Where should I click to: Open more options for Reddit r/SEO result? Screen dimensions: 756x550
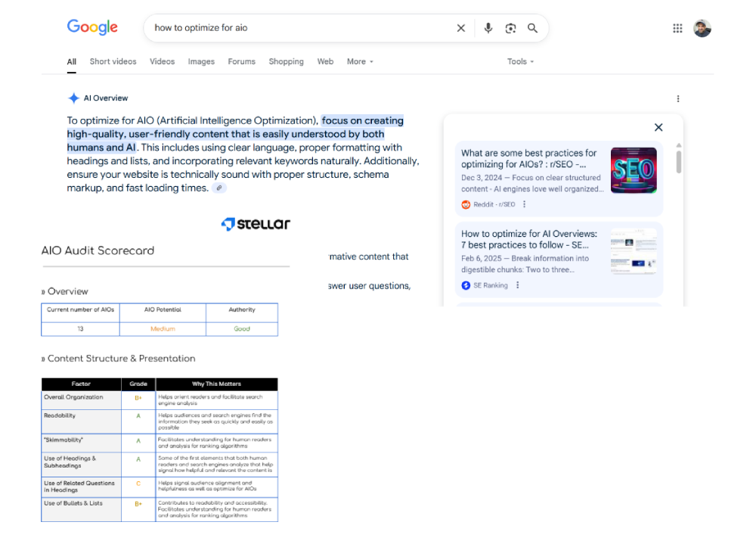point(524,204)
